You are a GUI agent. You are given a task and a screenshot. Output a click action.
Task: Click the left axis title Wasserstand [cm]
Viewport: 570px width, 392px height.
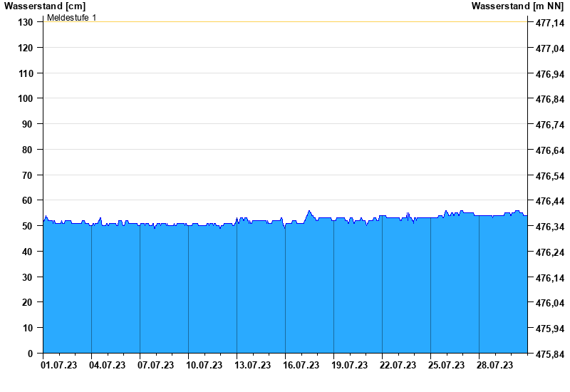pyautogui.click(x=45, y=6)
